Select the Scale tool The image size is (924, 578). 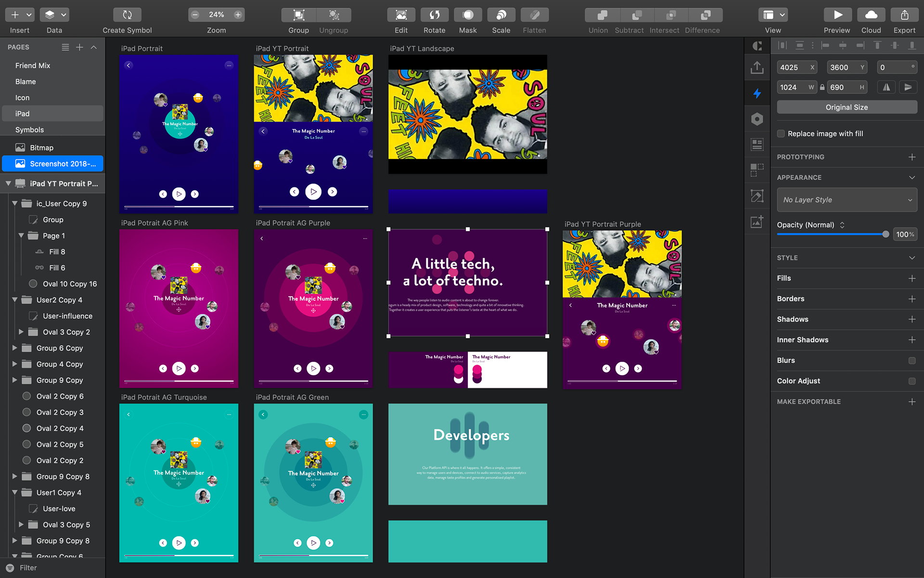(501, 15)
